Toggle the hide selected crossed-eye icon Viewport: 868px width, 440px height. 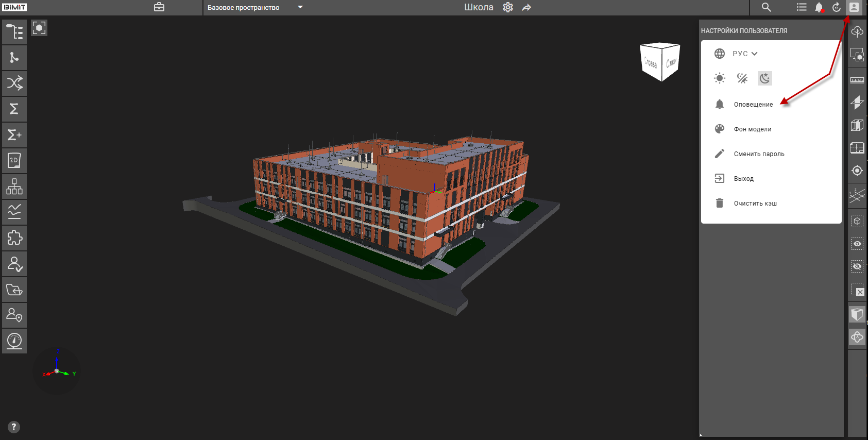click(x=857, y=266)
